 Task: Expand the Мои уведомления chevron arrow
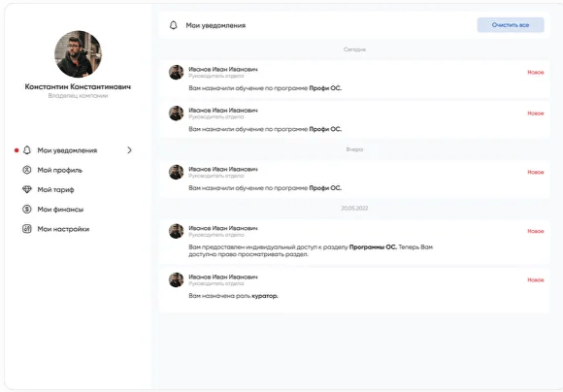tap(130, 150)
